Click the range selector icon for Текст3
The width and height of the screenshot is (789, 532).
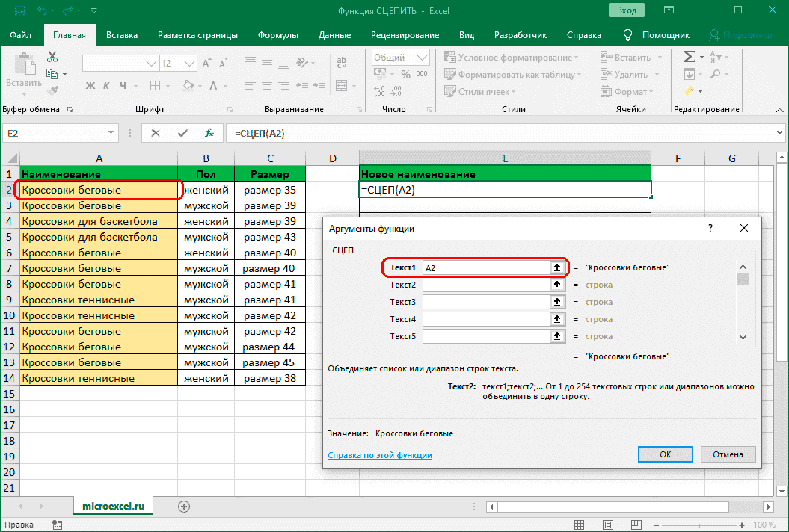pos(557,302)
